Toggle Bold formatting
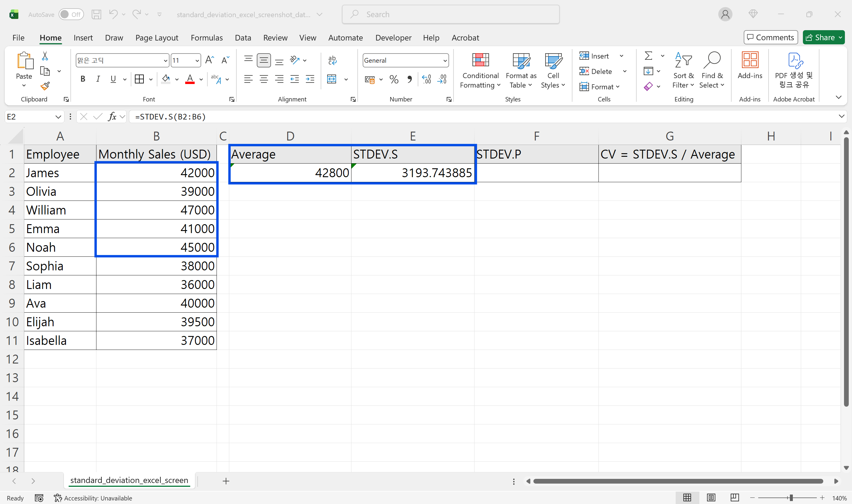Image resolution: width=852 pixels, height=504 pixels. [x=83, y=80]
